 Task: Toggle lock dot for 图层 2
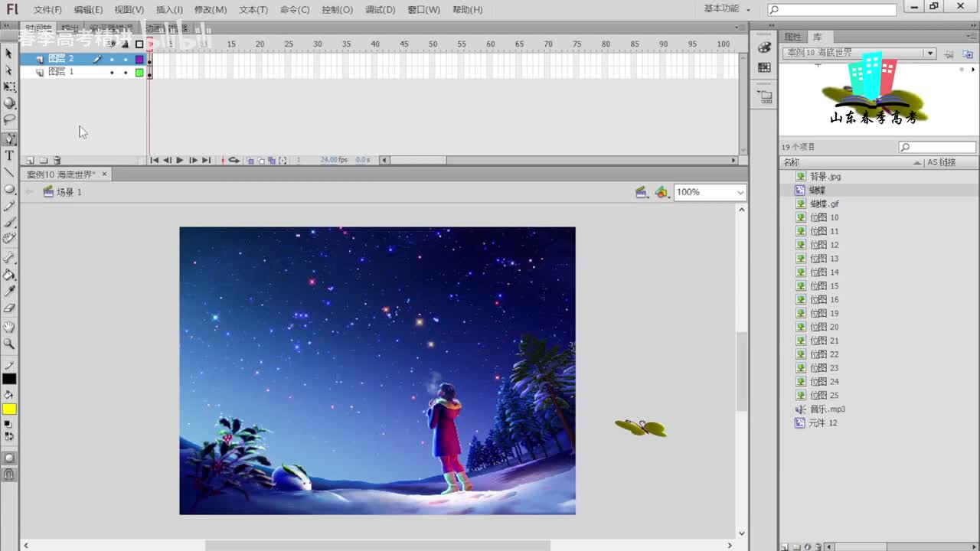click(126, 59)
